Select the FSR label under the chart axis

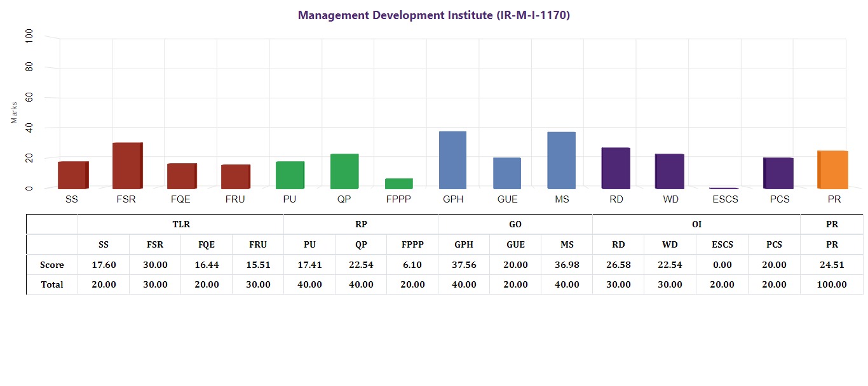pos(126,199)
